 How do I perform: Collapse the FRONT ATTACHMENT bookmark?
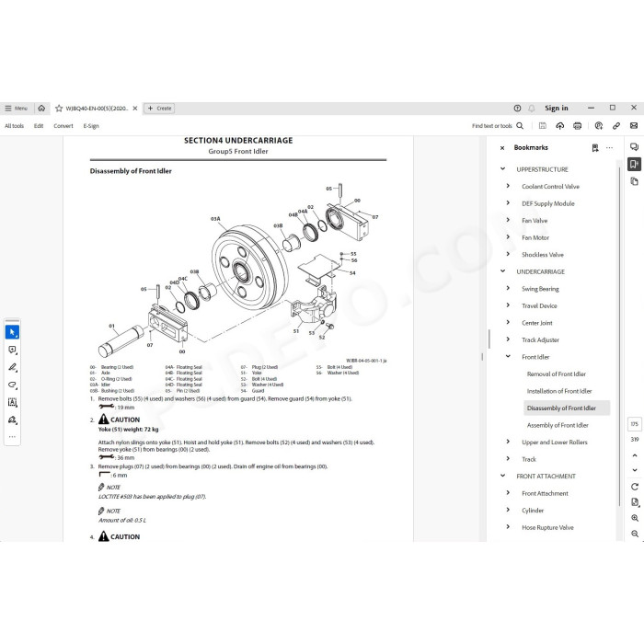coord(502,476)
